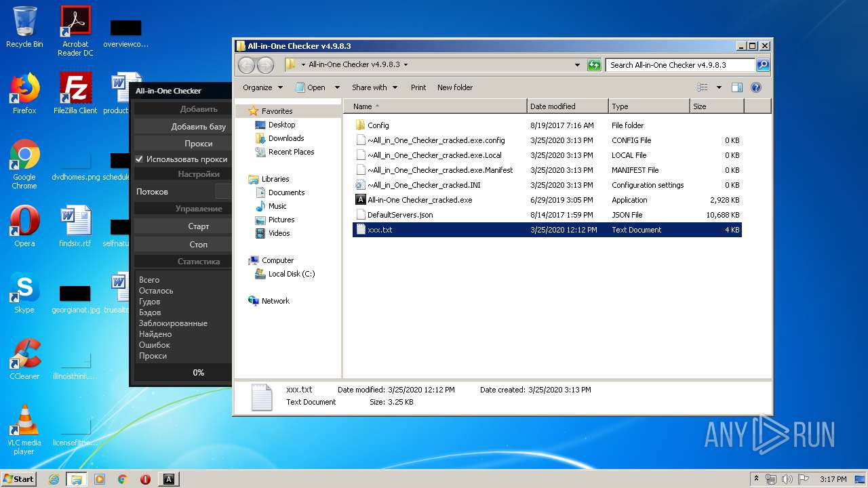Toggle Использовать прокси checkbox

(139, 159)
